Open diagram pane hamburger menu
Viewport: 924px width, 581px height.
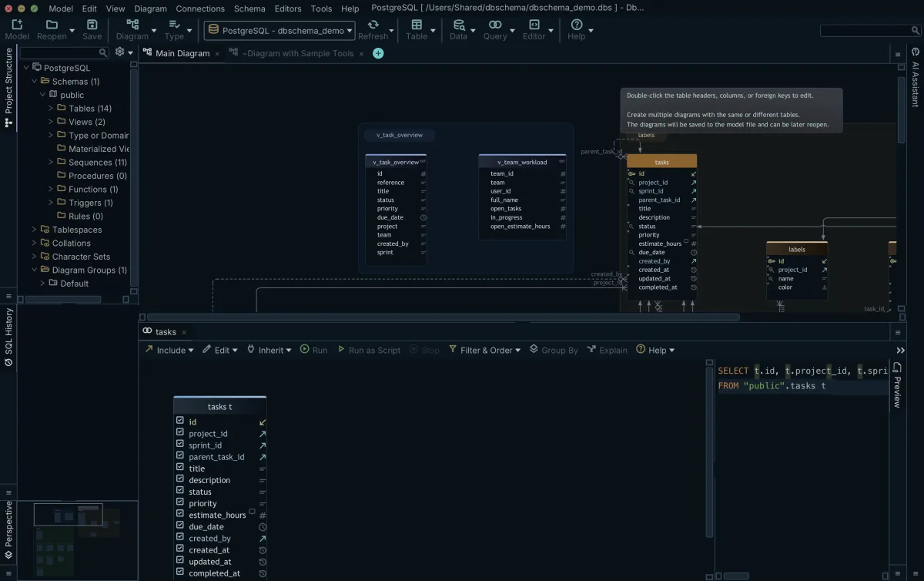tap(898, 54)
